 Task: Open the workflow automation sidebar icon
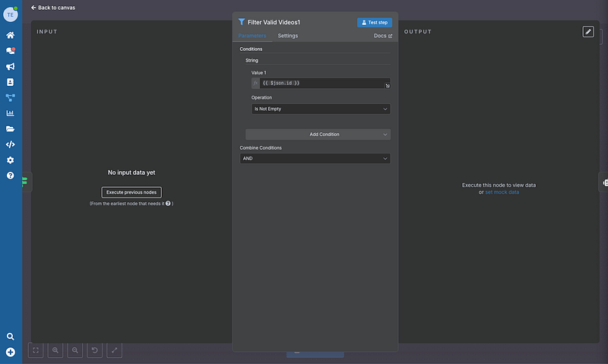(x=11, y=97)
